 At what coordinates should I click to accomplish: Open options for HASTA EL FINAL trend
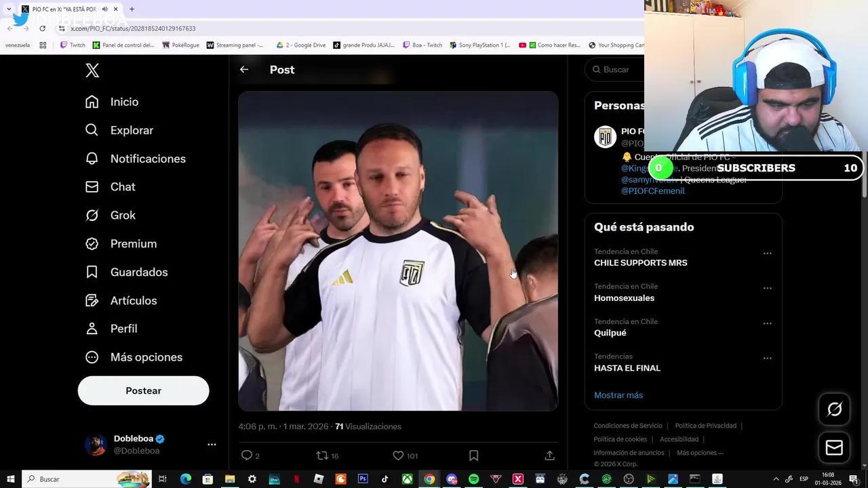pyautogui.click(x=767, y=358)
